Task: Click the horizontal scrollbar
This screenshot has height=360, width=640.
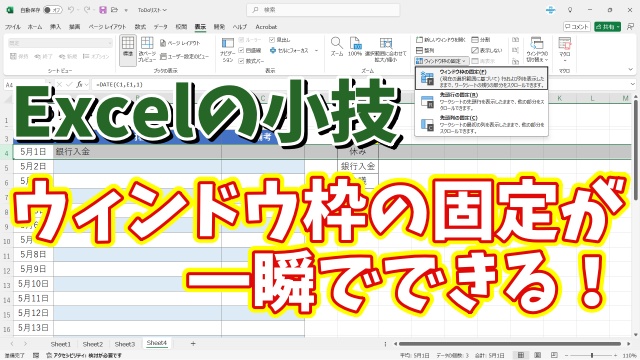Action: tap(509, 344)
